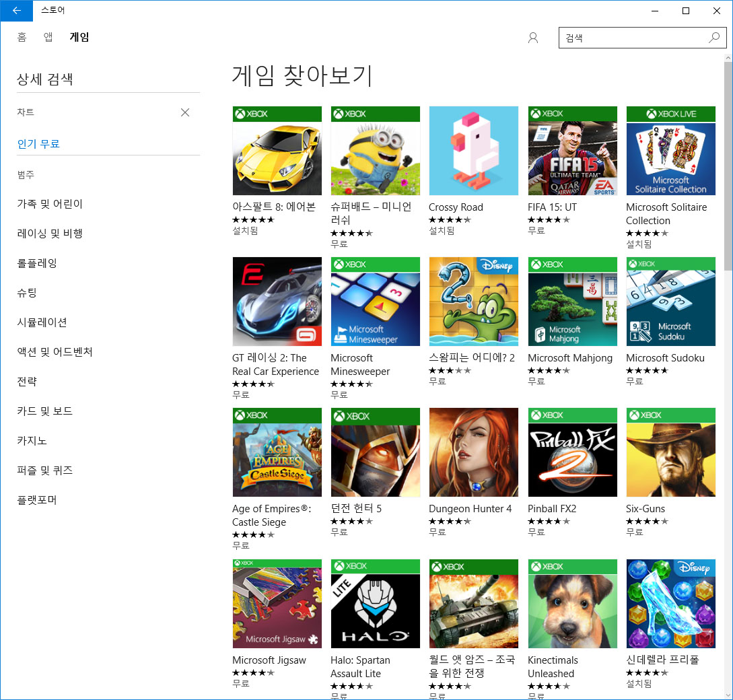733x700 pixels.
Task: Open the Six-Guns cowboy thumbnail
Action: point(670,452)
